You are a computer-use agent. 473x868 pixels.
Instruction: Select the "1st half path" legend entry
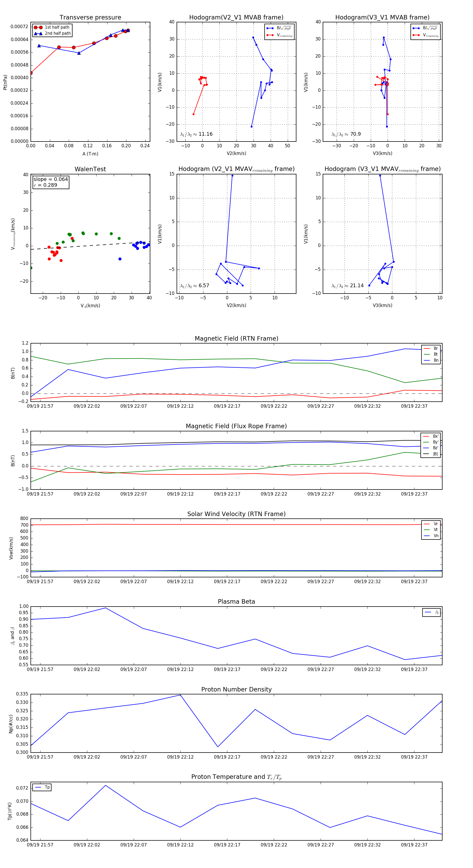52,27
